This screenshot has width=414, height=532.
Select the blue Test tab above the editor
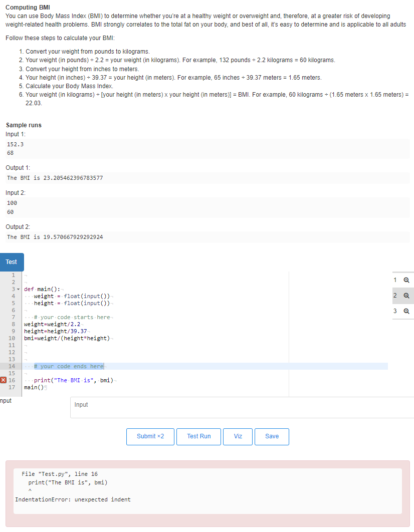tap(12, 261)
